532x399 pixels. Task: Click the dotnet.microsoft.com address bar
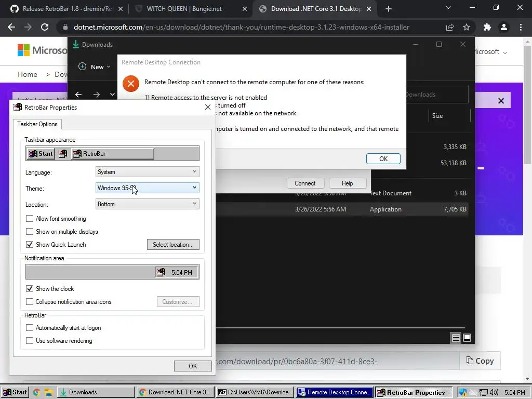242,27
